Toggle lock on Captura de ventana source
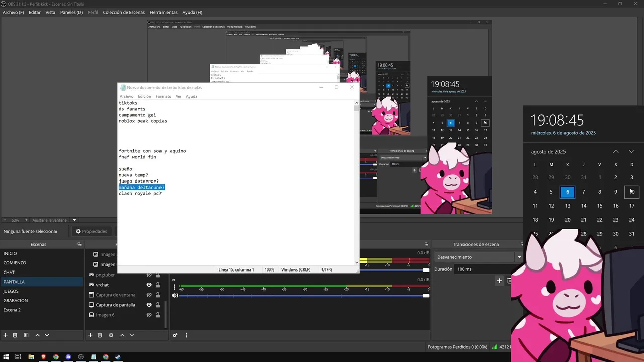Screen dimensions: 644x362 pyautogui.click(x=158, y=295)
